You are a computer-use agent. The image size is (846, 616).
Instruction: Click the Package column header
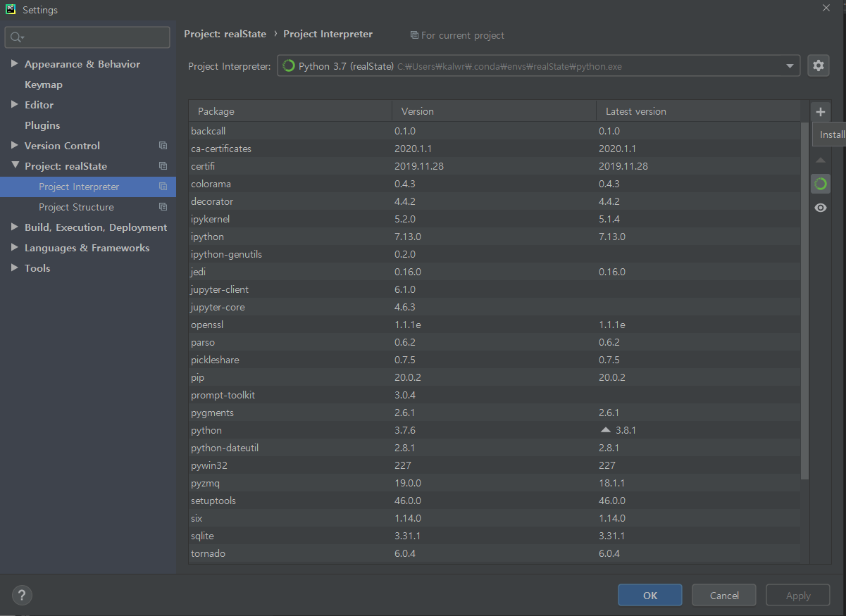[290, 111]
